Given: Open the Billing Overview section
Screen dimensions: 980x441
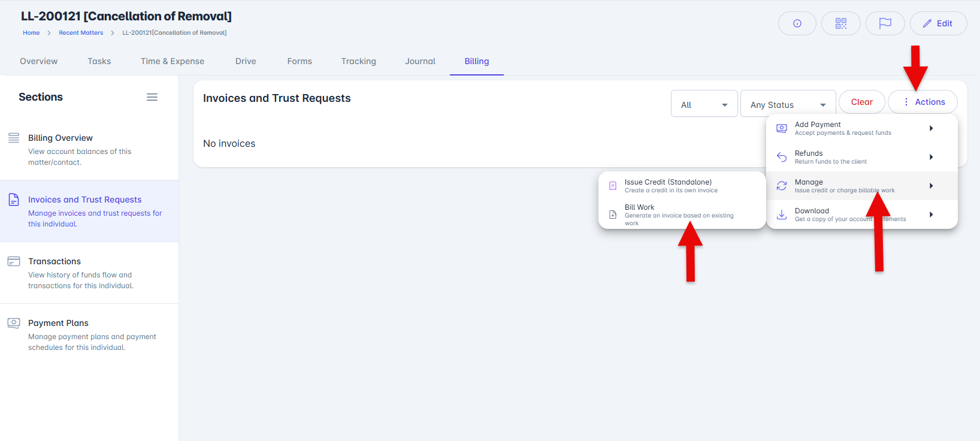Looking at the screenshot, I should coord(89,149).
